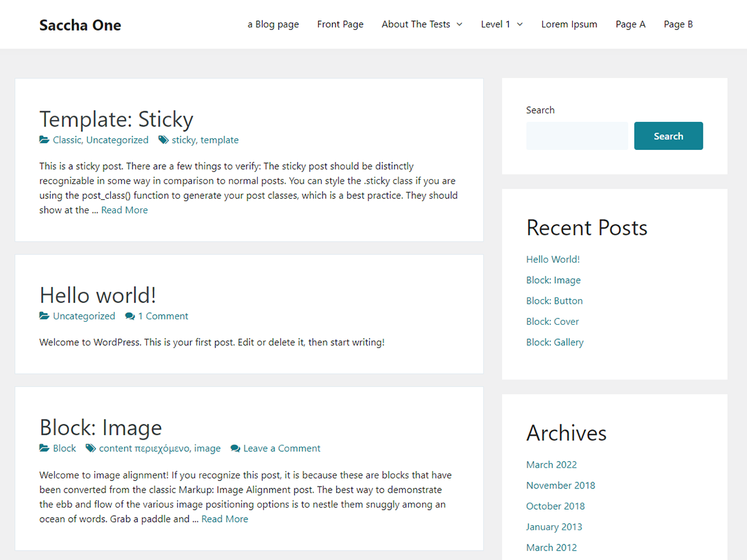Open Hello World! from Recent Posts
747x560 pixels.
tap(553, 259)
